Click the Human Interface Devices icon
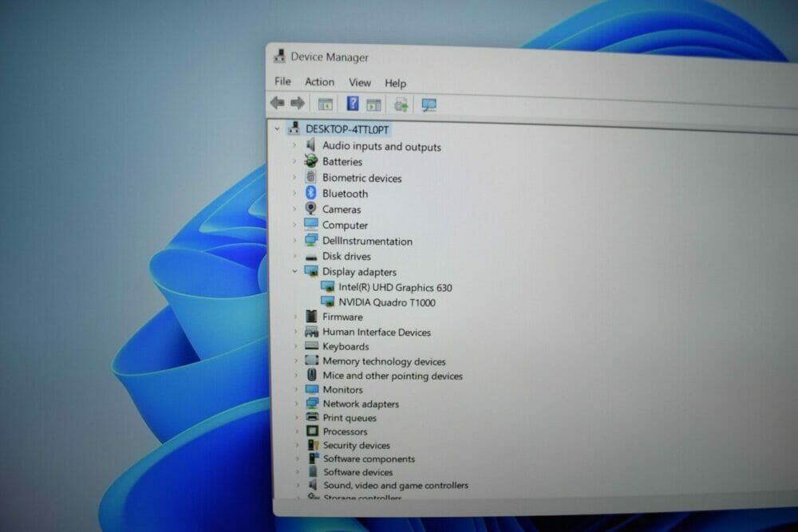The width and height of the screenshot is (798, 532). (x=311, y=332)
